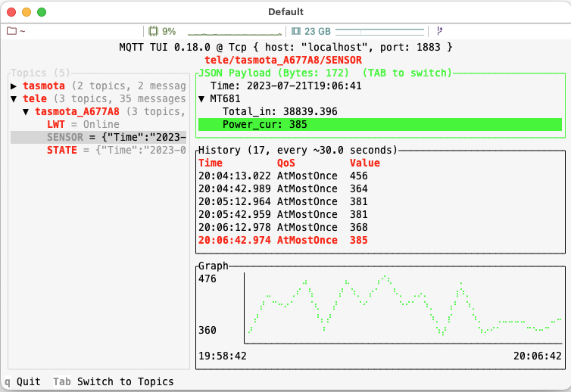Click the yellow minimize window button
This screenshot has width=571, height=392.
(x=27, y=12)
